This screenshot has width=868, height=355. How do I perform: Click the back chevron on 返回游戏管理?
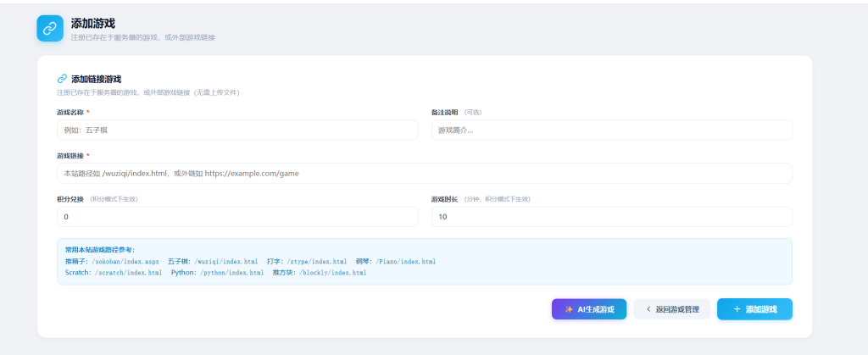(648, 309)
